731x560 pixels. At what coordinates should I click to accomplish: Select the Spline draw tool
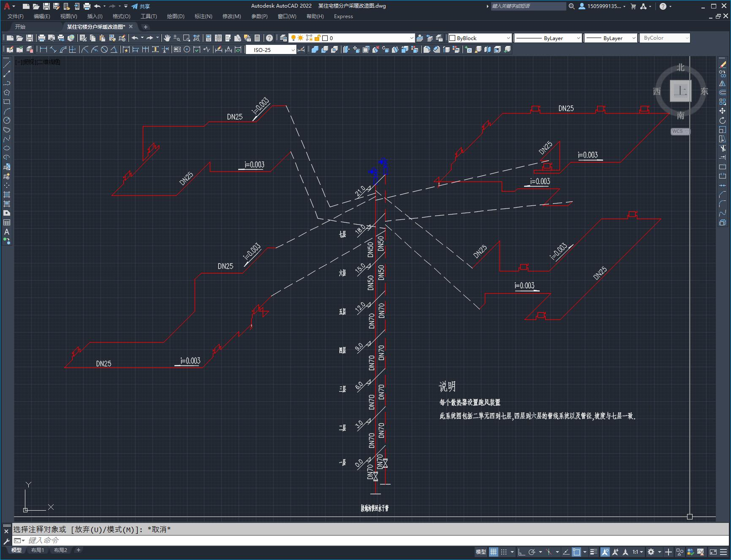click(x=7, y=139)
